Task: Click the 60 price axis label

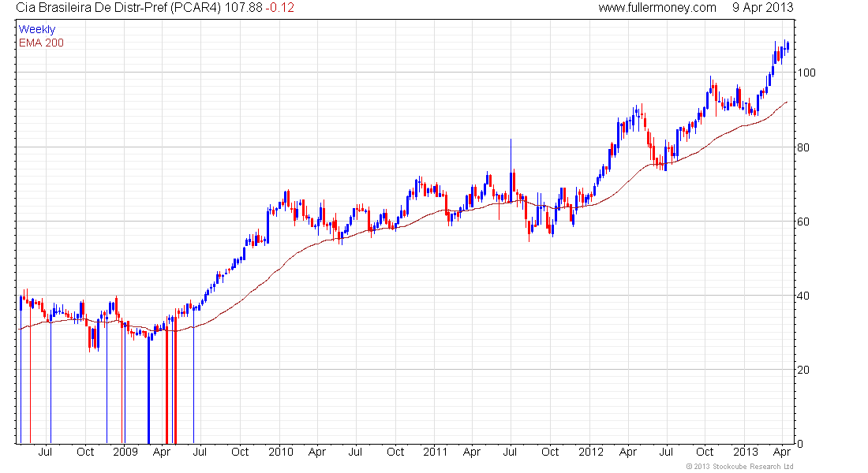Action: 803,222
